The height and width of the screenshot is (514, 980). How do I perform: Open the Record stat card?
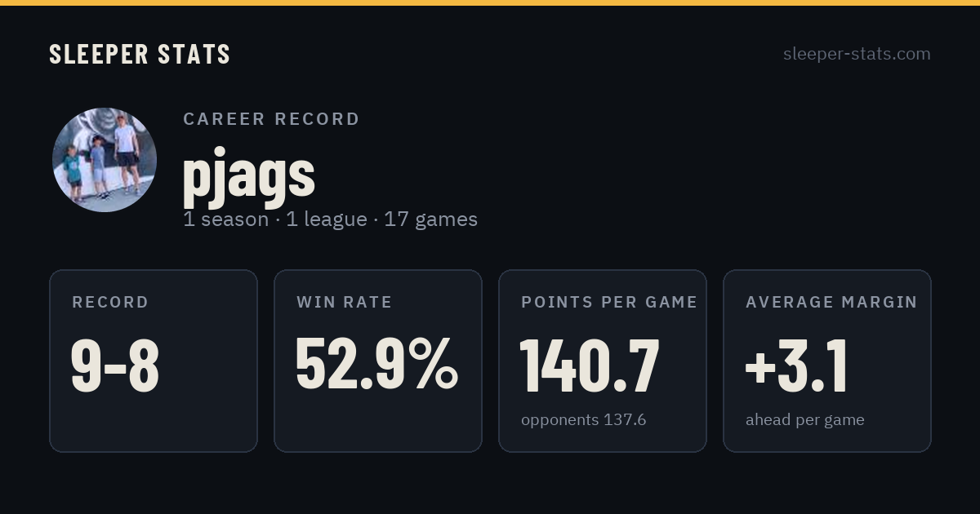click(x=154, y=361)
